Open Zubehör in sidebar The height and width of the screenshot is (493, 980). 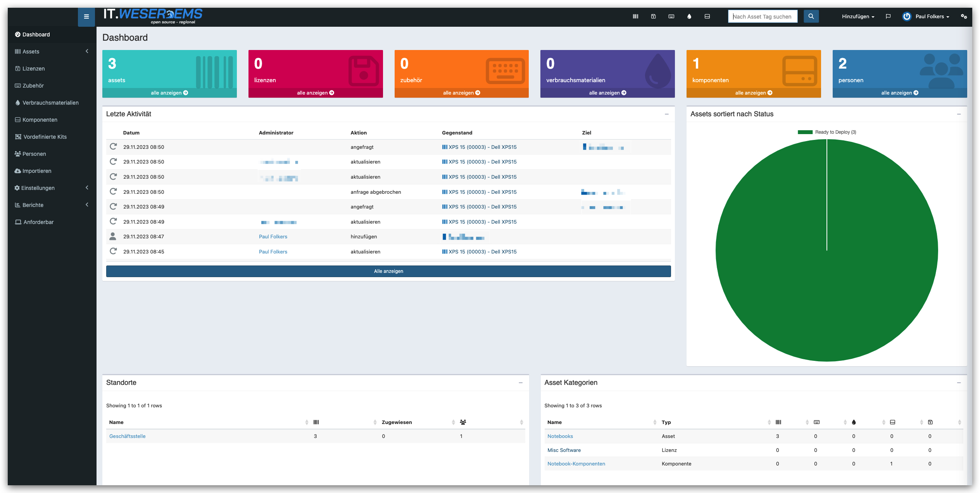52,86
